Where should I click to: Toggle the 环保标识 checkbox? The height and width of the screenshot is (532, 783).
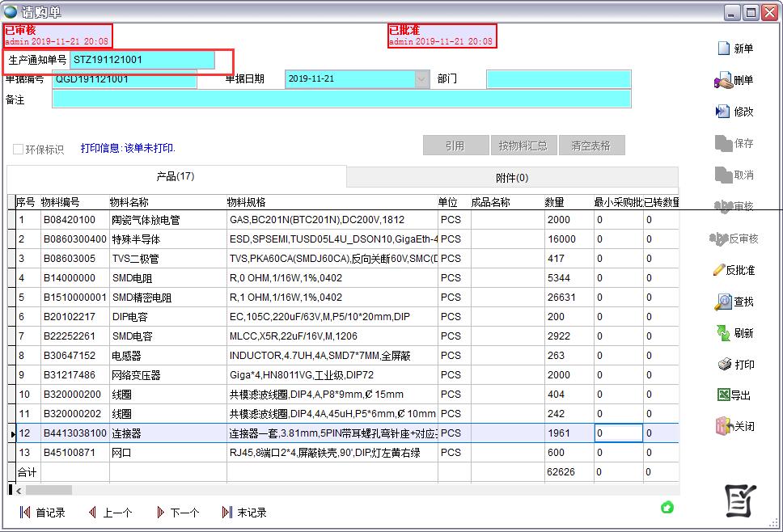(x=18, y=150)
